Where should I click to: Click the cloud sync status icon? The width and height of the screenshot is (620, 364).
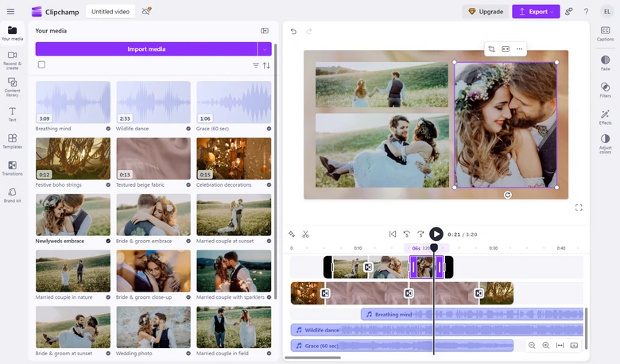tap(146, 11)
